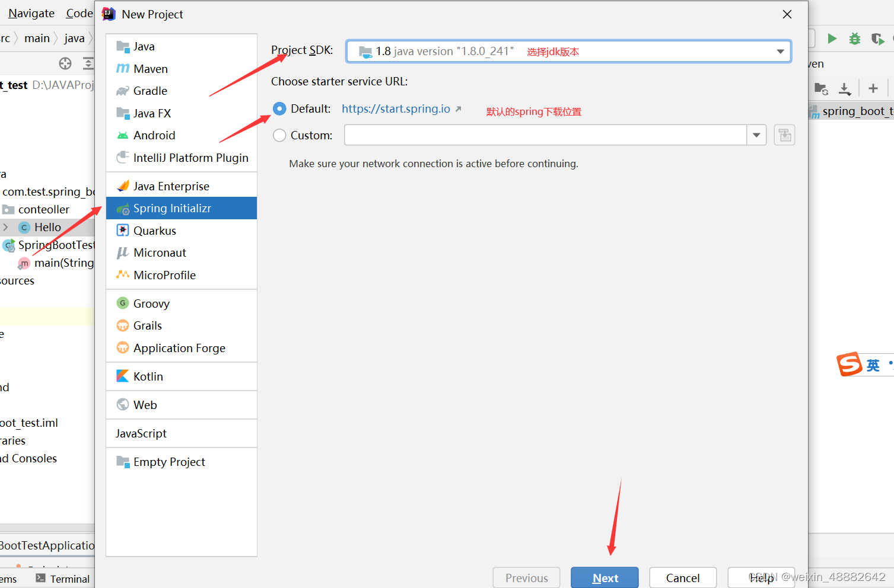Screen dimensions: 894x588
Task: Click into the Custom URL input field
Action: 545,135
